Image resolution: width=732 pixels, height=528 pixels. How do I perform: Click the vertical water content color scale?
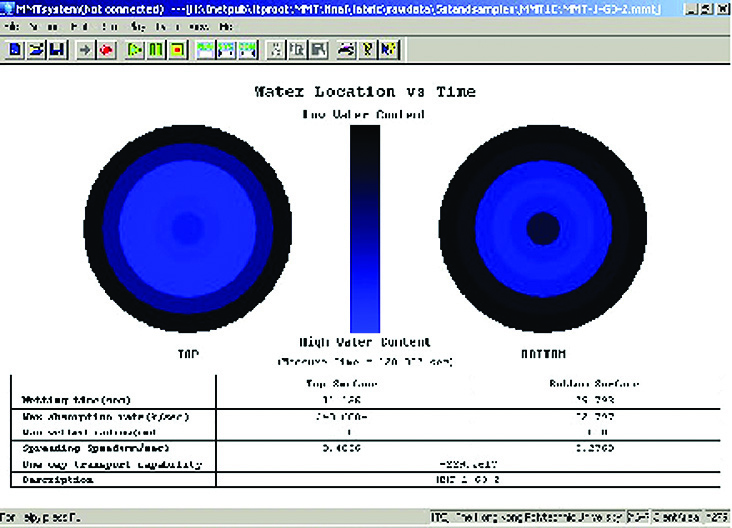[365, 228]
